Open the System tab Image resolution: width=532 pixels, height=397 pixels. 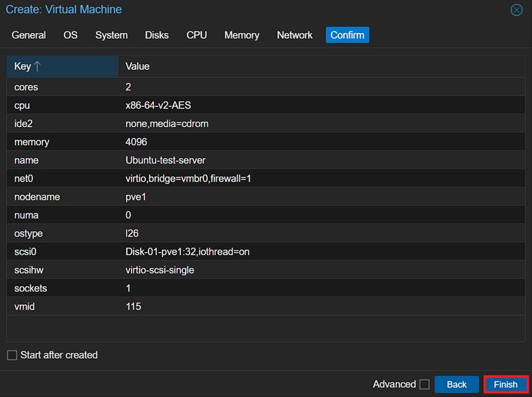click(111, 35)
